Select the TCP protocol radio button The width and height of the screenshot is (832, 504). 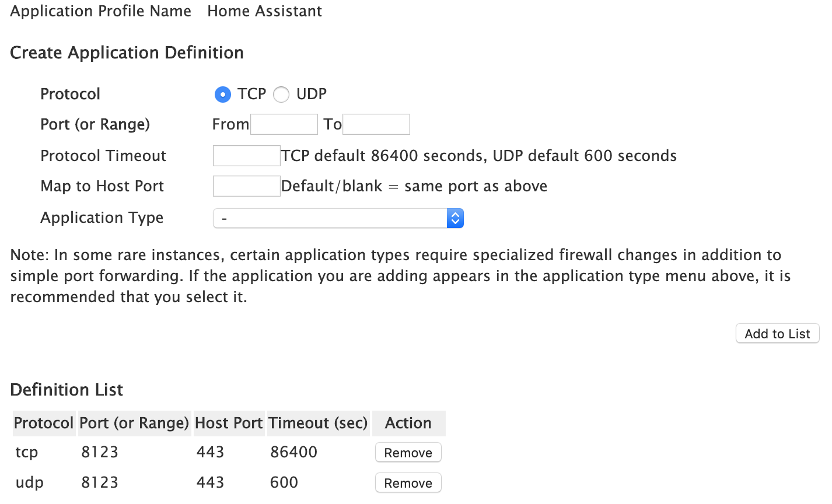pyautogui.click(x=223, y=94)
